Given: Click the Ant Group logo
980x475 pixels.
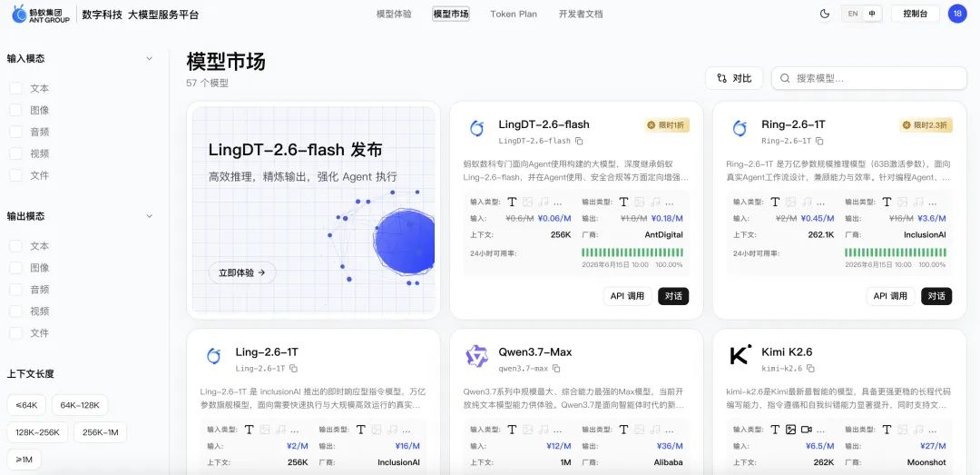Looking at the screenshot, I should coord(41,14).
